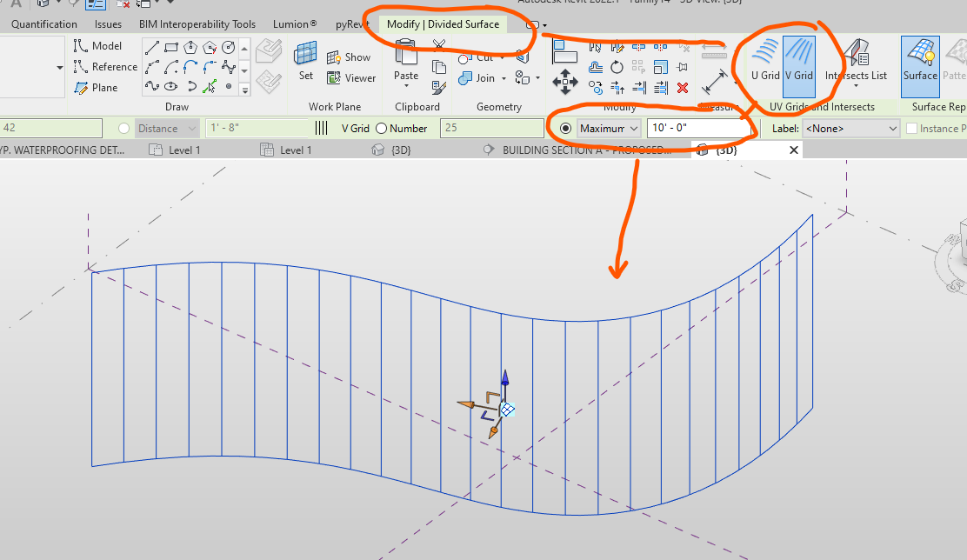Switch to the Modify | Divided Surface tab

point(442,23)
